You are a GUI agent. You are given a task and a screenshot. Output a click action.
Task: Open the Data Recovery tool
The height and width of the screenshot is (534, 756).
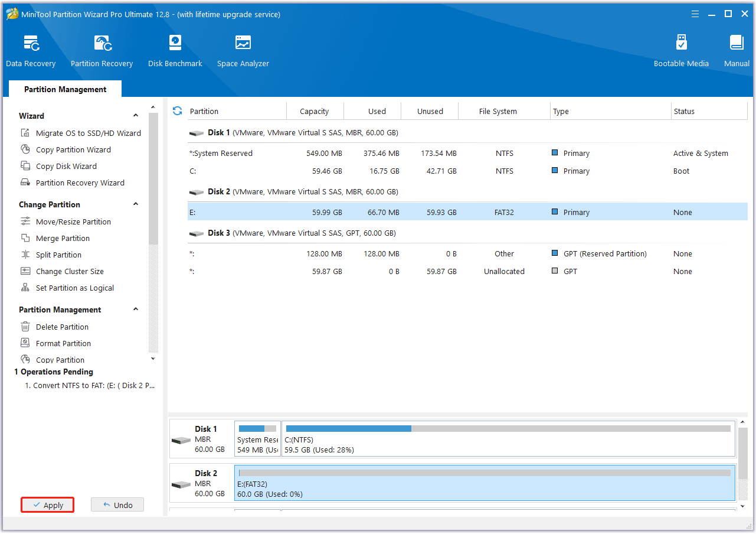click(x=31, y=51)
